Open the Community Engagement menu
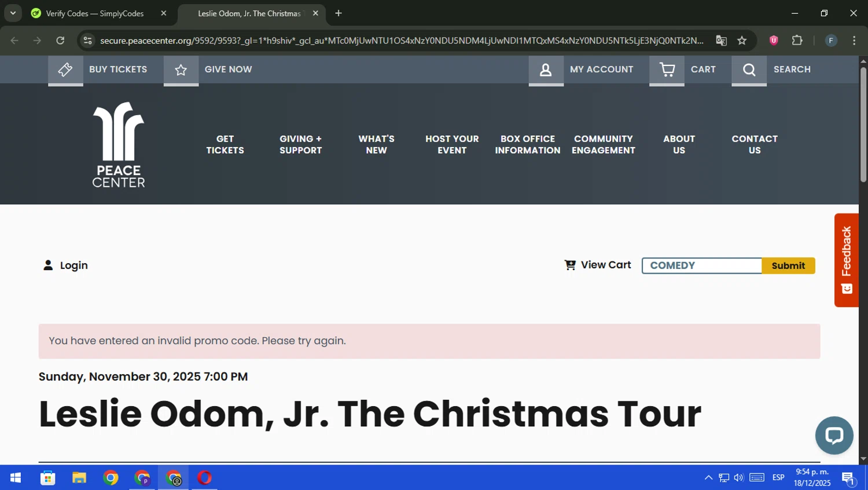Screen dimensions: 868x490 click(x=604, y=145)
